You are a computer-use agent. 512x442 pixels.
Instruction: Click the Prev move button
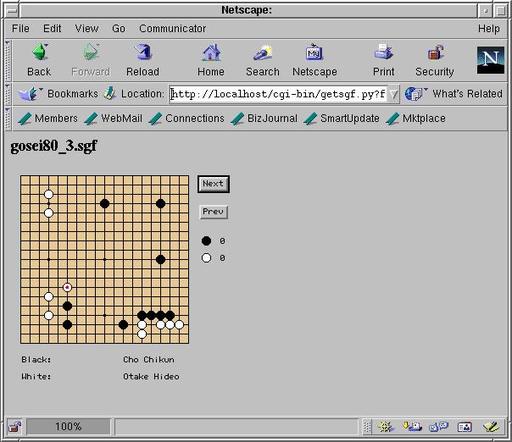[213, 212]
